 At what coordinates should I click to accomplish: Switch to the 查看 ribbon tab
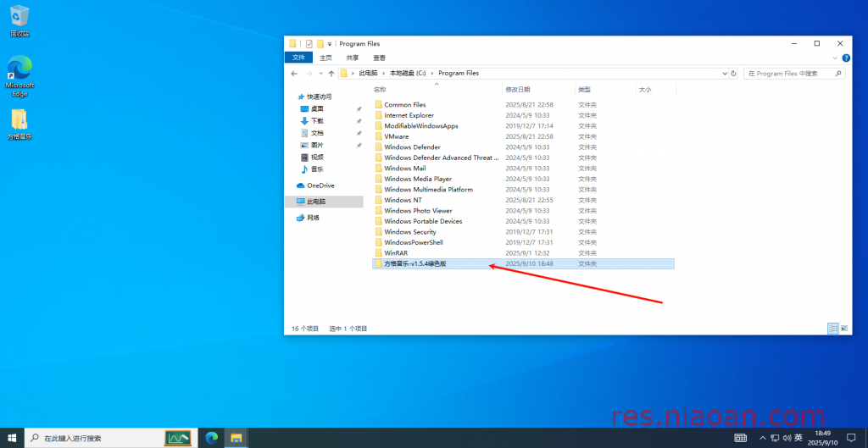click(x=379, y=58)
